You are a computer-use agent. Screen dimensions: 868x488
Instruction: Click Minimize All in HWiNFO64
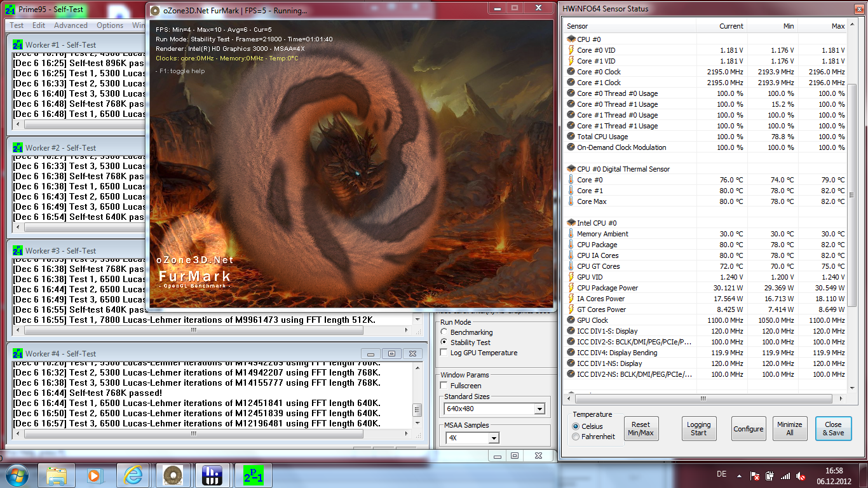[x=789, y=429]
